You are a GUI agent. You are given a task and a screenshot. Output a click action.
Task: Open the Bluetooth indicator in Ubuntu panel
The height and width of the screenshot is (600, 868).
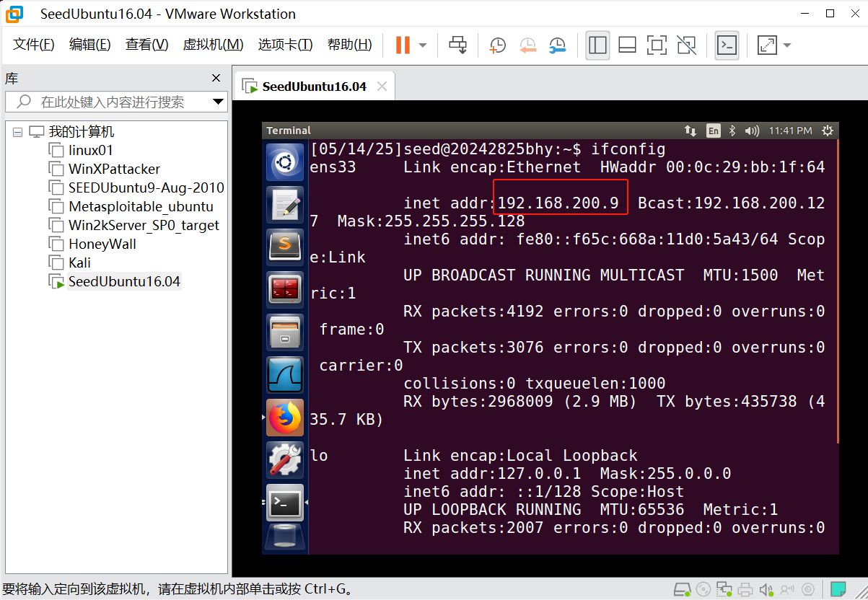pos(732,131)
